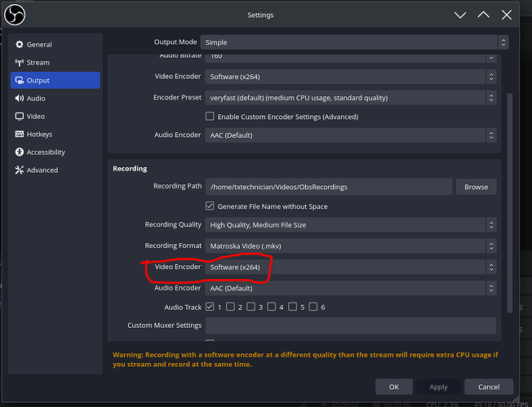Viewport: 532px width, 407px height.
Task: Open Advanced settings via tools icon
Action: (20, 170)
